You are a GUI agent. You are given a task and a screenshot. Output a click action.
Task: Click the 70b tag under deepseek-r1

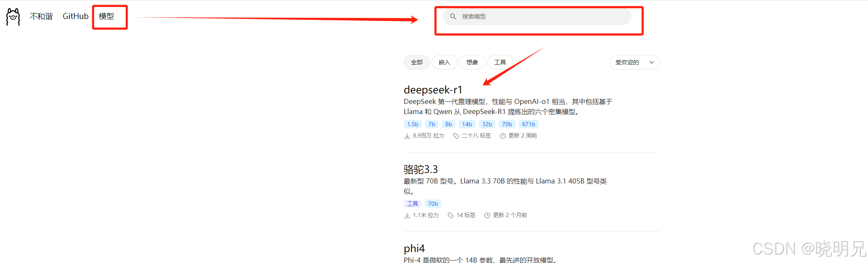507,124
